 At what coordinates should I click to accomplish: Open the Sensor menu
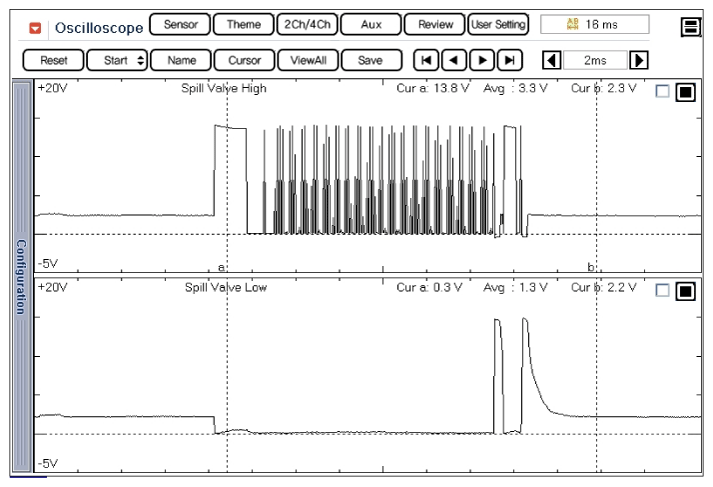coord(180,24)
